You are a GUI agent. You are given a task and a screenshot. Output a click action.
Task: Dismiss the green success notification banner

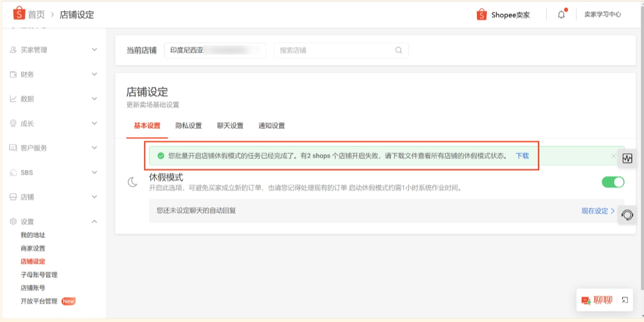pyautogui.click(x=613, y=156)
